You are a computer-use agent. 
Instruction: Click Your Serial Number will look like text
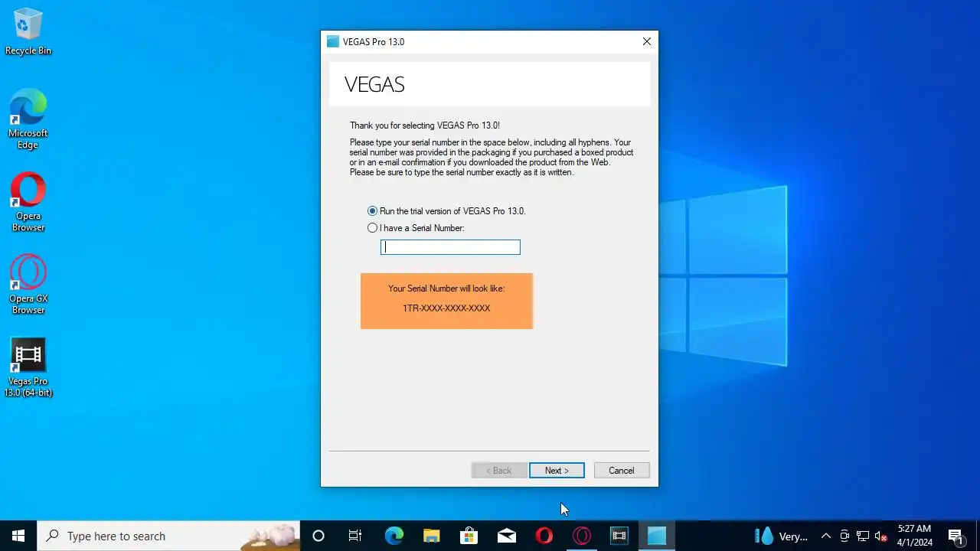point(446,289)
